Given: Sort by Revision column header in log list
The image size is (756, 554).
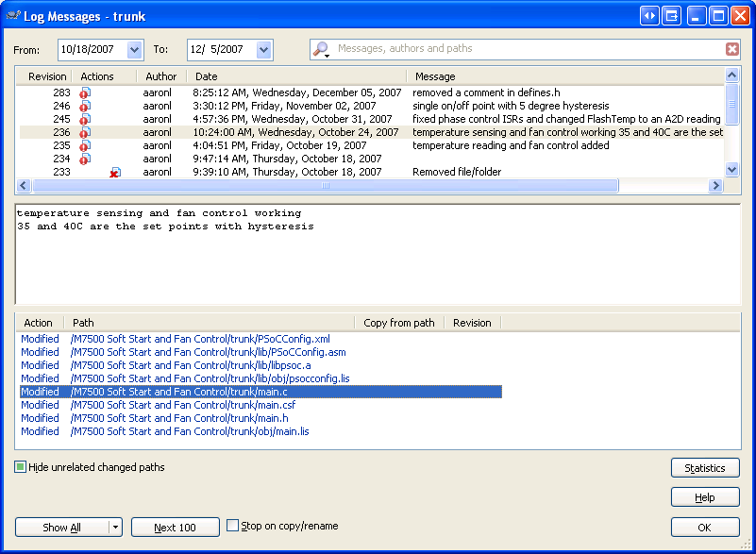Looking at the screenshot, I should pyautogui.click(x=47, y=76).
